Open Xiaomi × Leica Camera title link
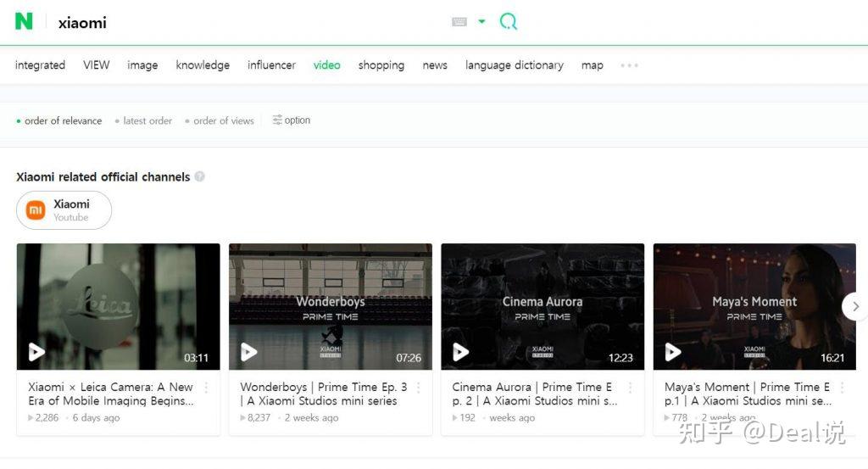This screenshot has height=469, width=868. [111, 394]
